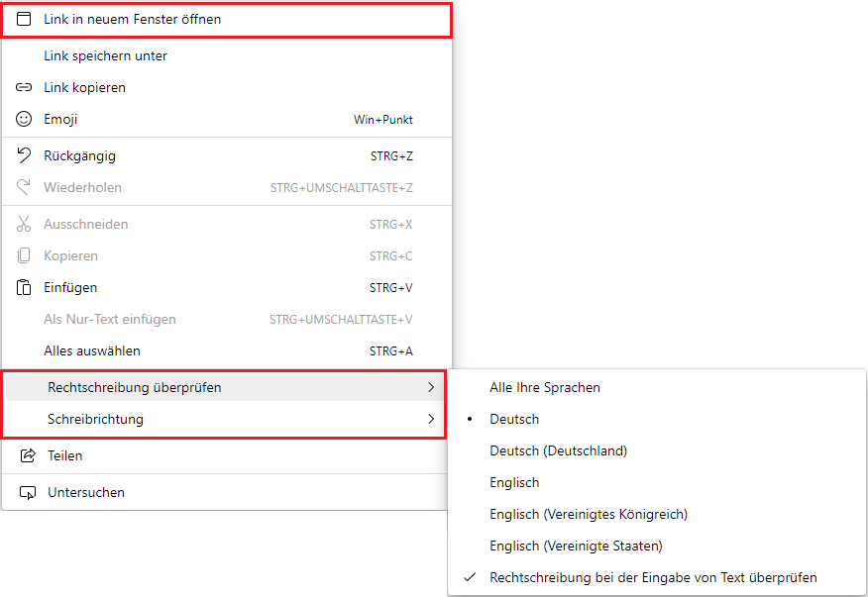Viewport: 868px width, 597px height.
Task: Toggle Rechtschreibung bei der Eingabe von Text überprüfen
Action: pyautogui.click(x=652, y=577)
